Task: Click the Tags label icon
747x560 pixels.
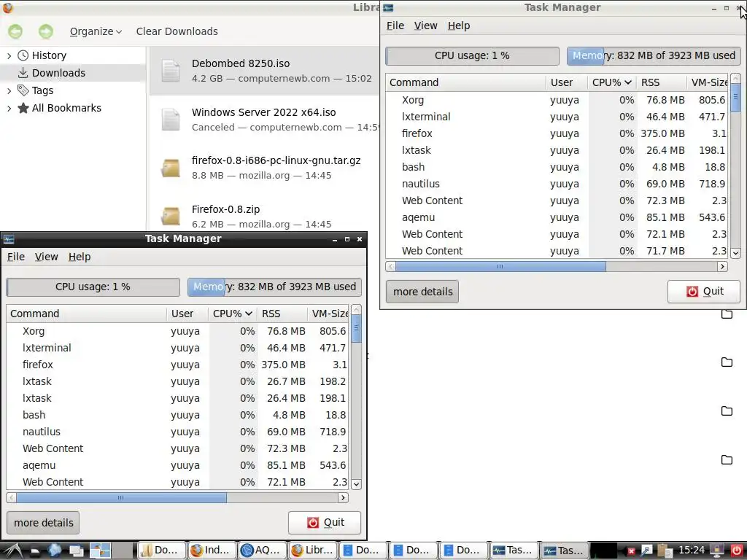Action: coord(23,90)
